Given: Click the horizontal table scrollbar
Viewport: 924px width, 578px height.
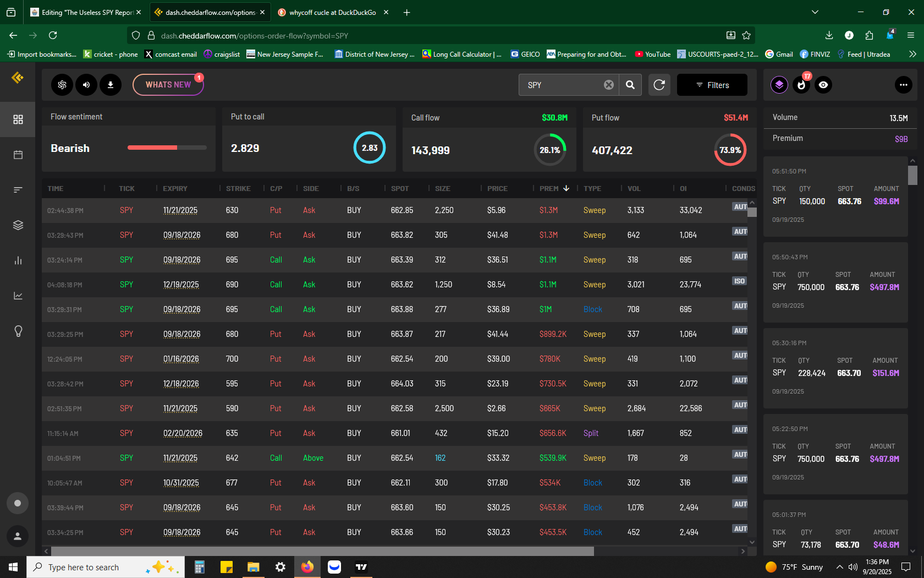Looking at the screenshot, I should coord(322,551).
